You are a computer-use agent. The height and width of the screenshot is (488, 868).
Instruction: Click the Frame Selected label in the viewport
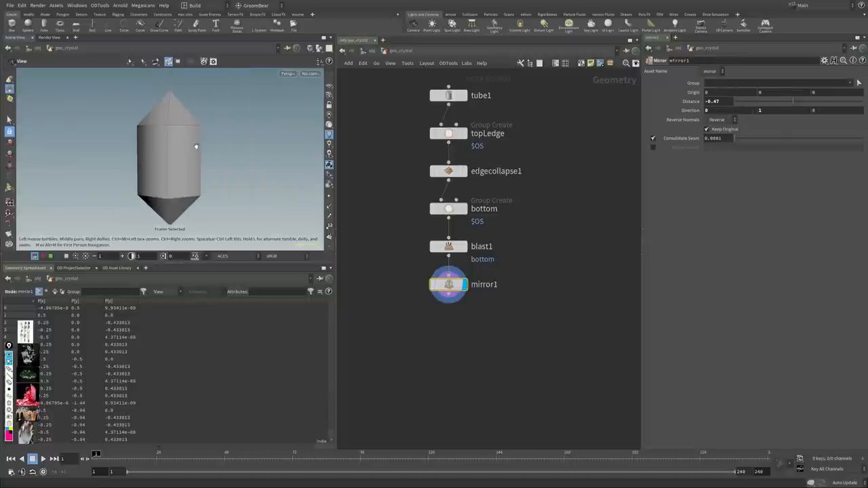point(170,229)
